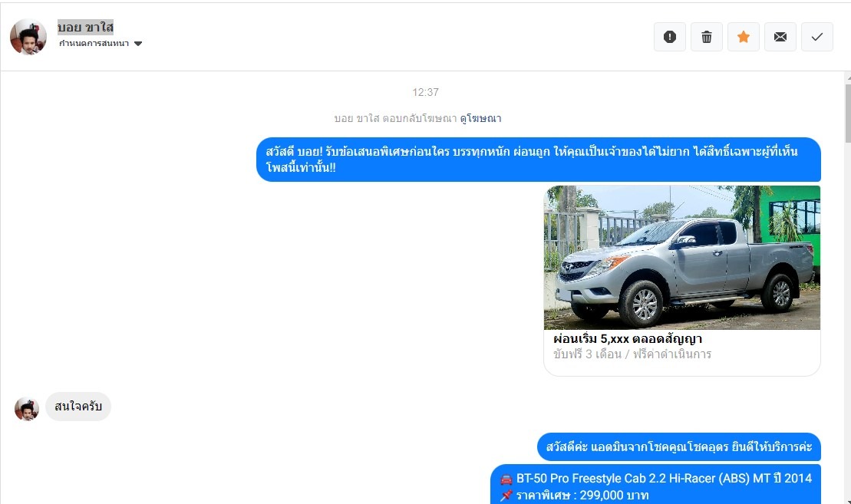The image size is (851, 504).
Task: Expand the กำหนดการสนทนา dropdown
Action: 101,44
